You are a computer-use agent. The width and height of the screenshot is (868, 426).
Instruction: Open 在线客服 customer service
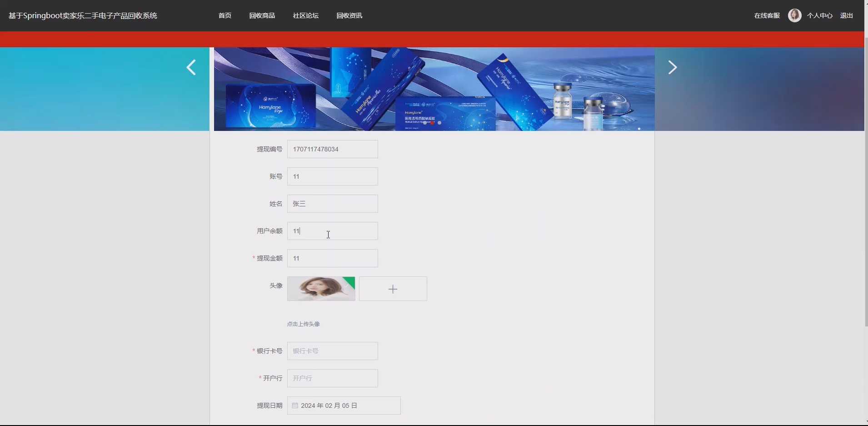766,15
